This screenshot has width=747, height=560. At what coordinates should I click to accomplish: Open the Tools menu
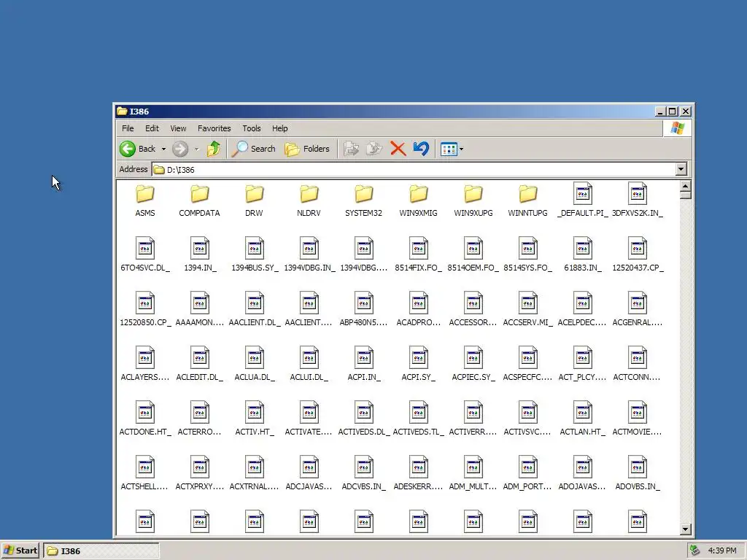(x=252, y=128)
